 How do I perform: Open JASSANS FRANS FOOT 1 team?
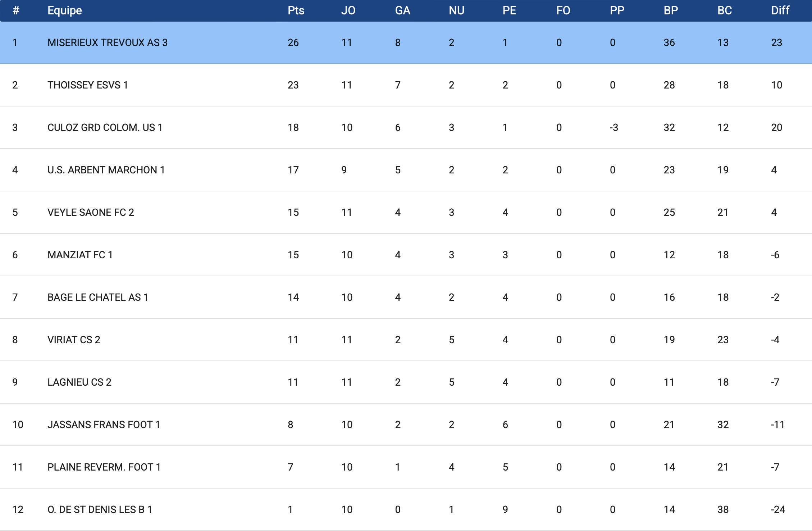(104, 425)
